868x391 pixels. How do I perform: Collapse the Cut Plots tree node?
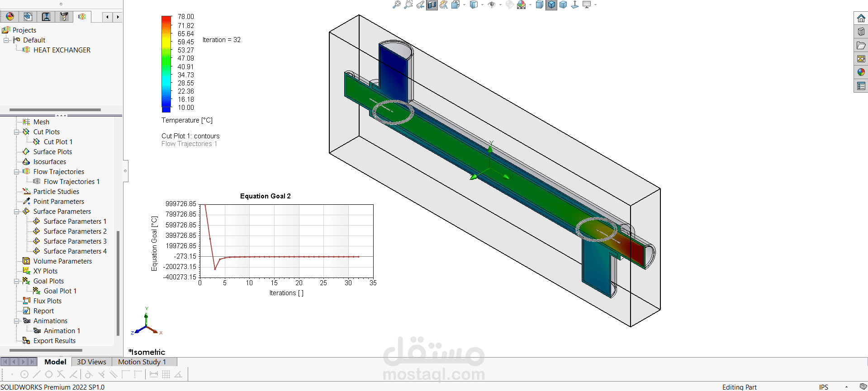point(16,132)
